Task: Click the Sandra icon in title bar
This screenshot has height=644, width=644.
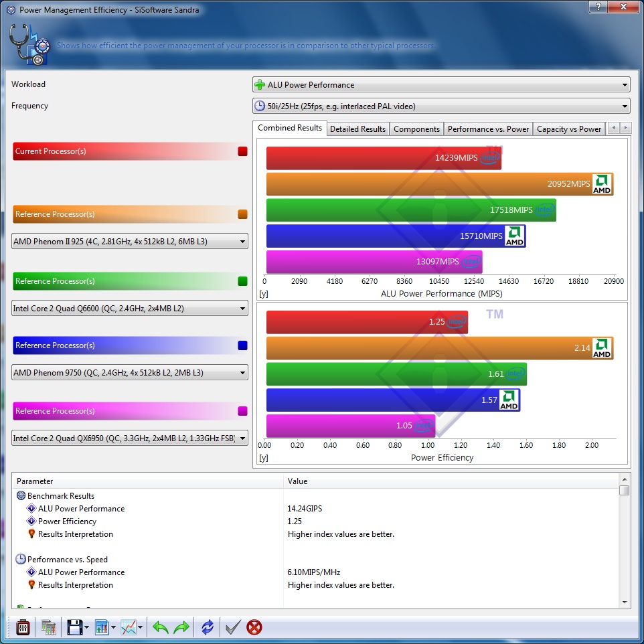Action: (x=11, y=10)
